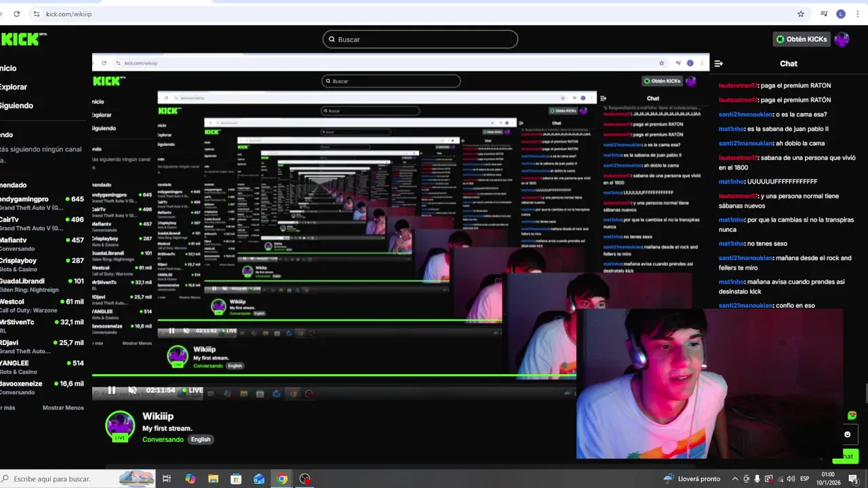
Task: Open Chrome media controls icon
Action: coord(824,14)
